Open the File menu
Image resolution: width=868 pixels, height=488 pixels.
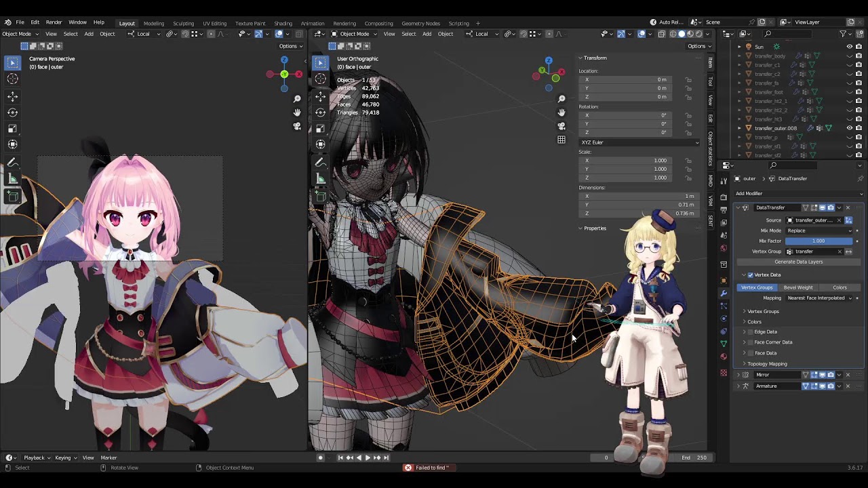(20, 22)
